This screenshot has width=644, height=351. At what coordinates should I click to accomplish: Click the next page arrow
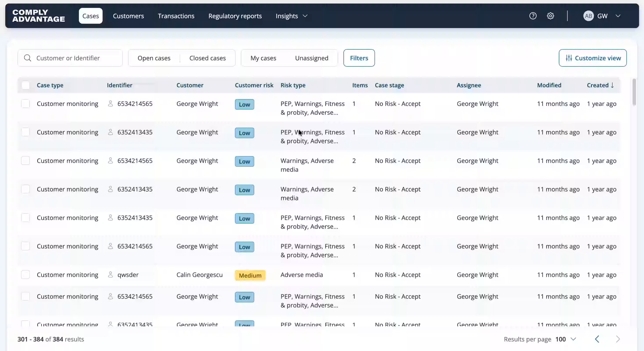point(618,339)
